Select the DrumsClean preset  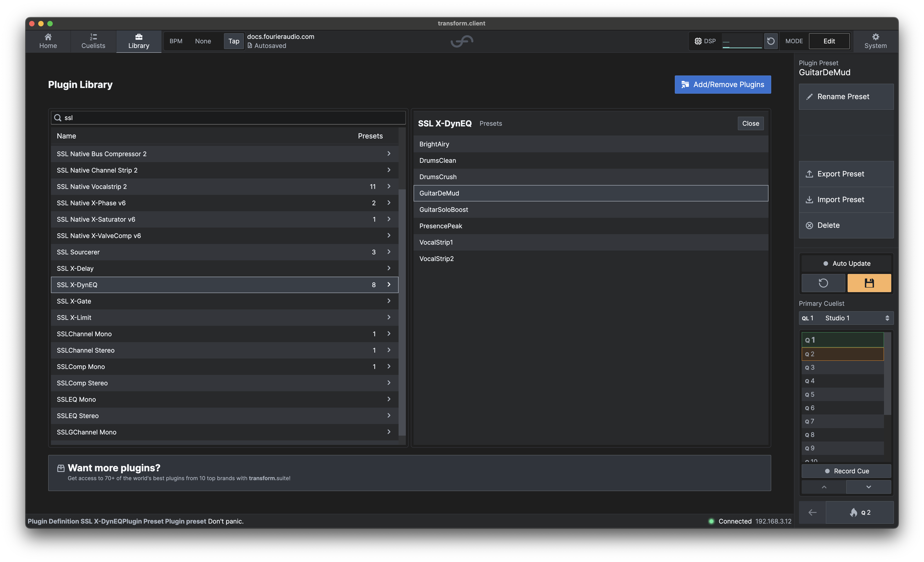(591, 161)
